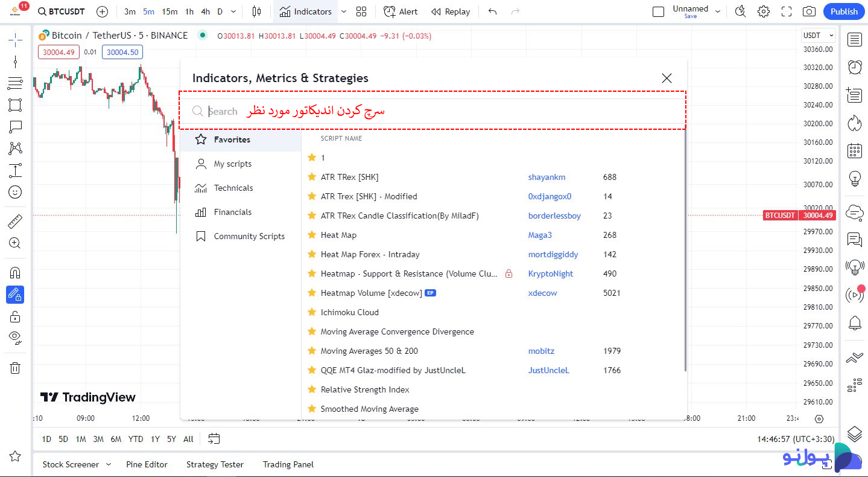Viewport: 868px width, 477px height.
Task: Open author borderlessboy profile link
Action: 554,216
